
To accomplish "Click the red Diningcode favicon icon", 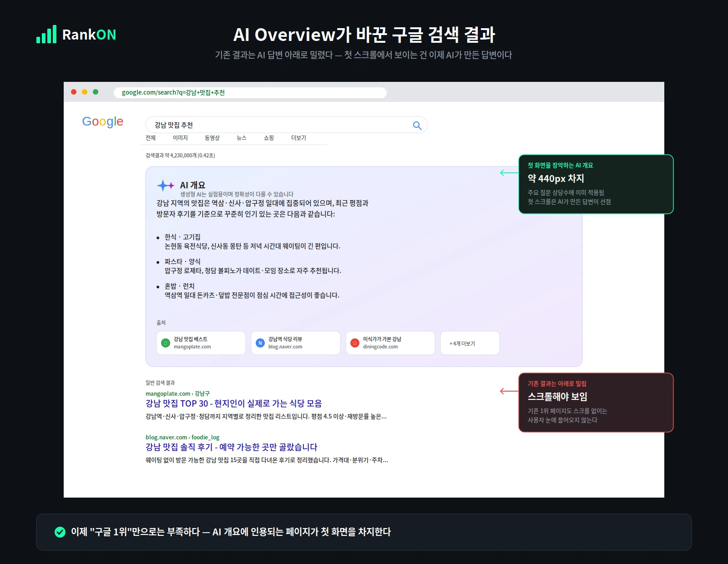I will [x=354, y=342].
